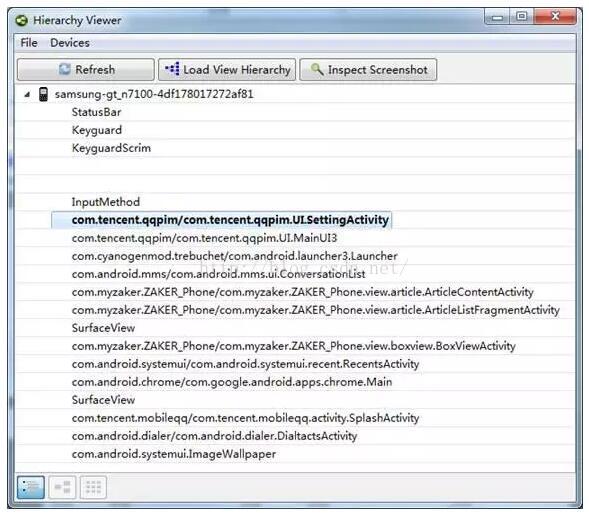Select the InputMethod window entry

[106, 202]
